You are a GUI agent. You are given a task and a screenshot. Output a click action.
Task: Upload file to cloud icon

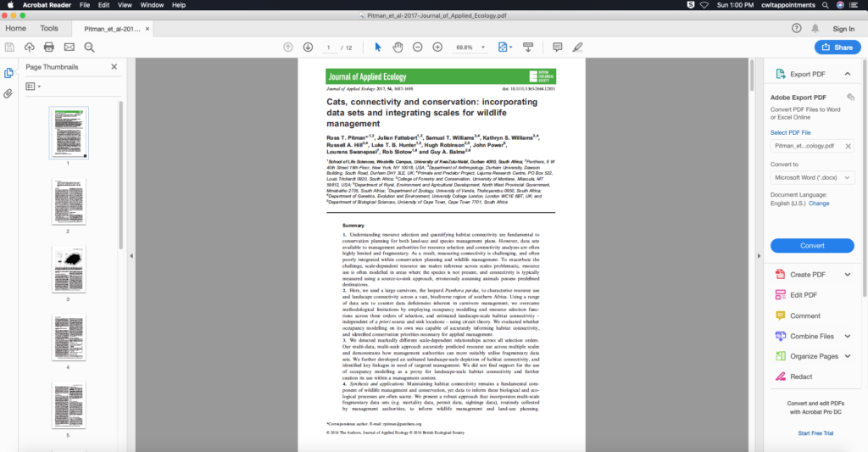pyautogui.click(x=30, y=47)
